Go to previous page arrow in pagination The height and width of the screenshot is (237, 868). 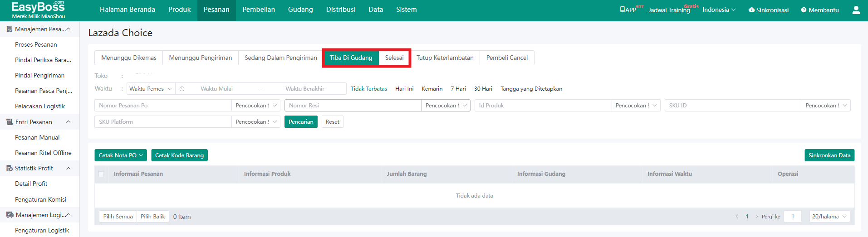pos(737,217)
